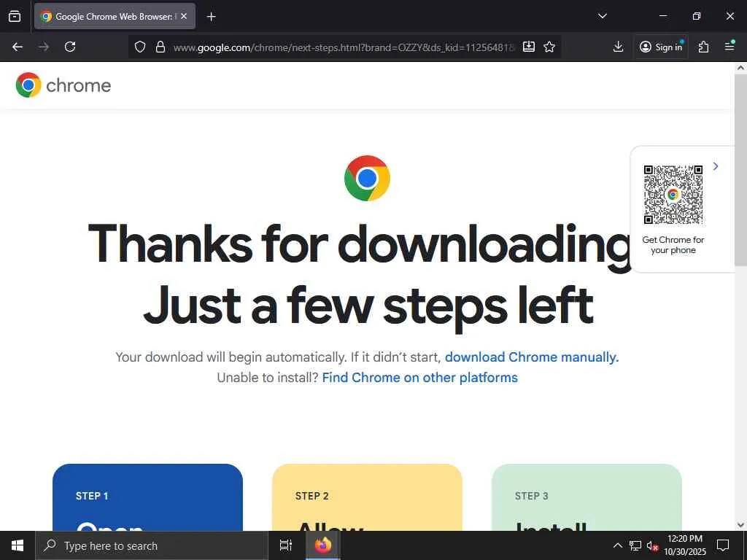Screen dimensions: 747x560
Task: Open the Firefox application hamburger menu
Action: (x=729, y=47)
